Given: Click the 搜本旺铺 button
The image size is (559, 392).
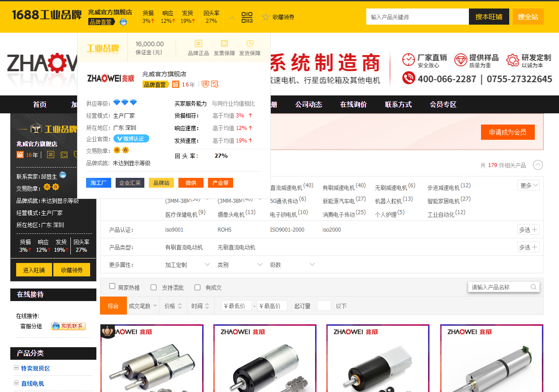Looking at the screenshot, I should pyautogui.click(x=489, y=17).
